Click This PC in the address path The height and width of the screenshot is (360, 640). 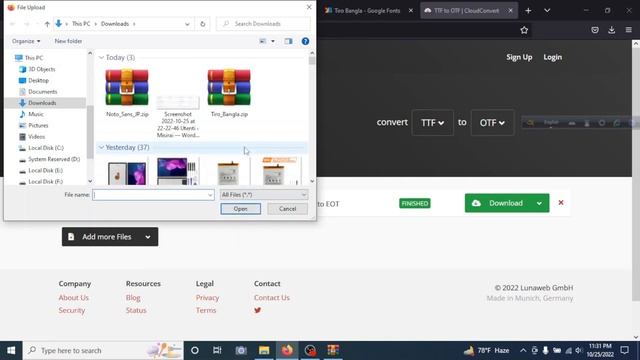point(81,24)
